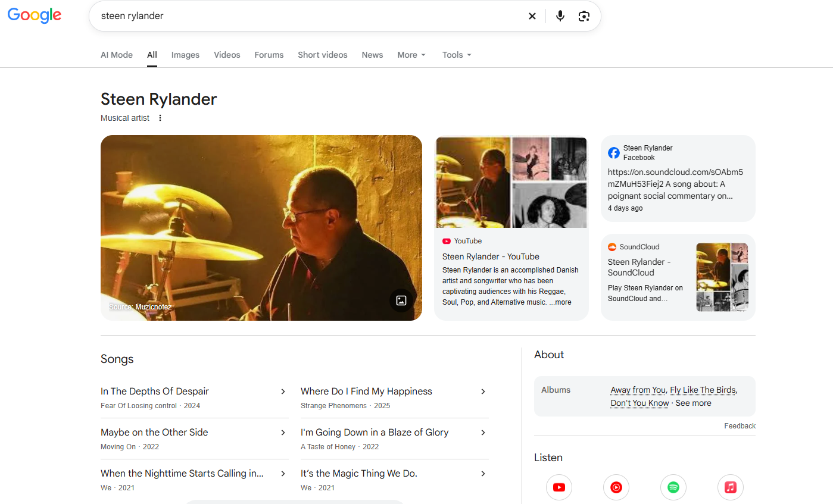Listen on Apple Music

tap(731, 487)
